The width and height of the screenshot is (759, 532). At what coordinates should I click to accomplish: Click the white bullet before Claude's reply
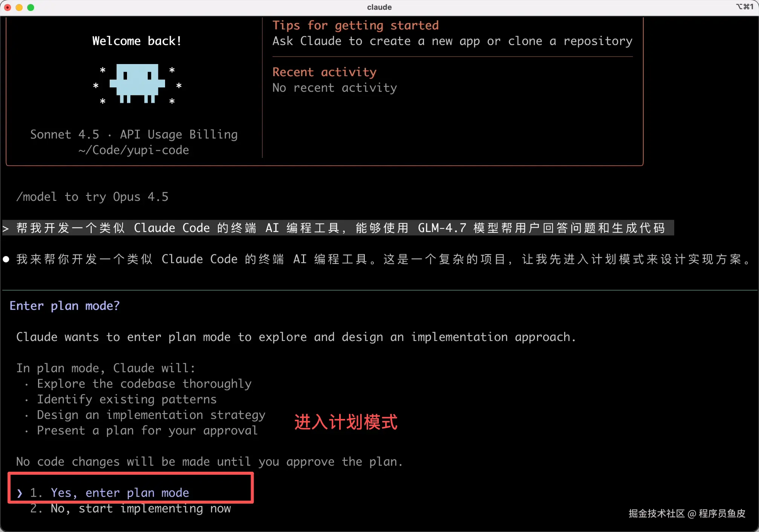[x=6, y=259]
